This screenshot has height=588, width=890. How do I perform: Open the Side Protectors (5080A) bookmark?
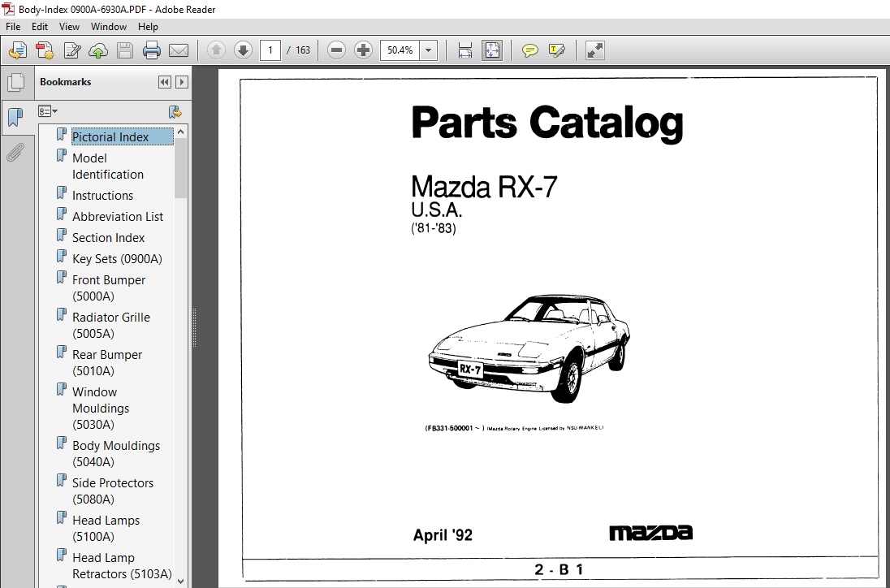[x=113, y=491]
